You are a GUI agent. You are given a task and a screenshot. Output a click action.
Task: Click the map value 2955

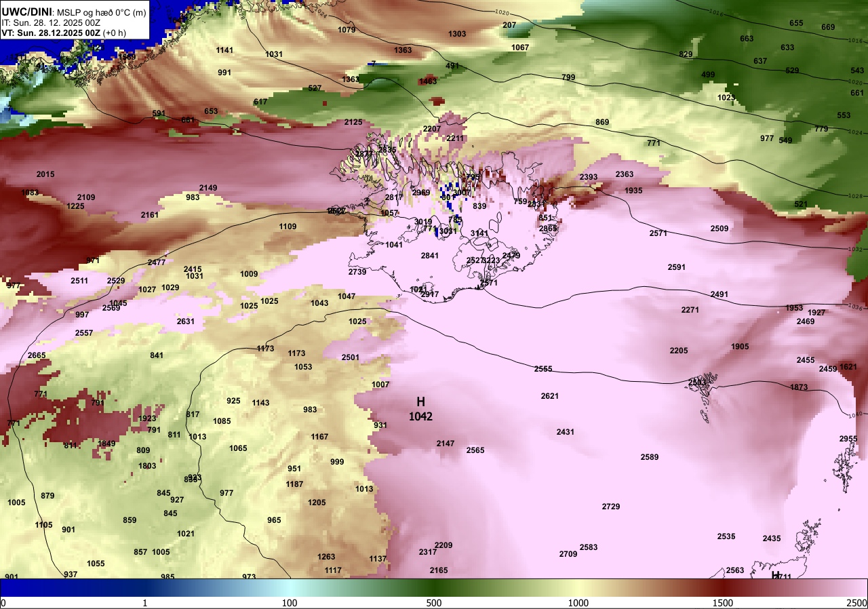(x=848, y=439)
